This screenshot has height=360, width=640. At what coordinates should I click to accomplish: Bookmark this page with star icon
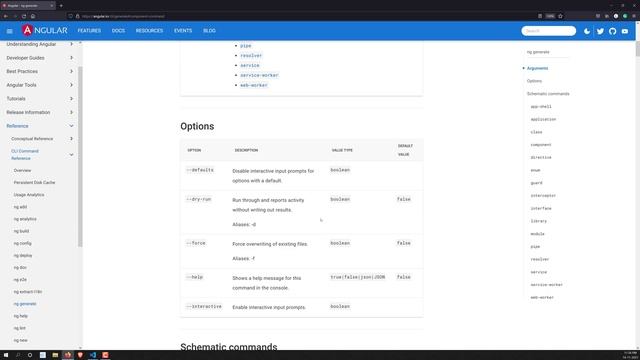560,16
